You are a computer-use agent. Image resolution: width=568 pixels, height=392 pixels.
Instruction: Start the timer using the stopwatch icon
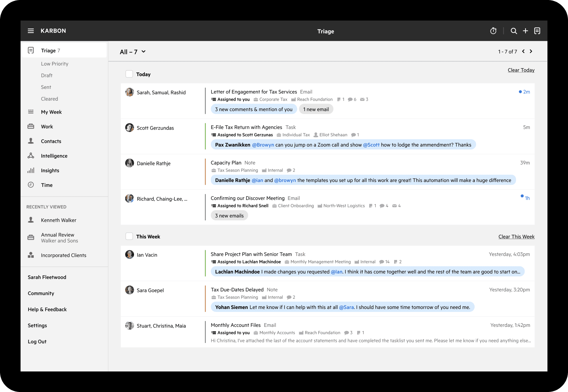tap(493, 31)
